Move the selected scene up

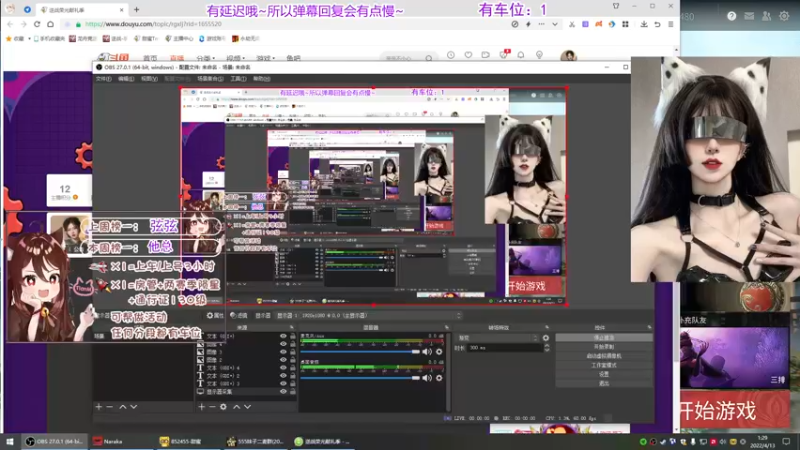point(123,407)
